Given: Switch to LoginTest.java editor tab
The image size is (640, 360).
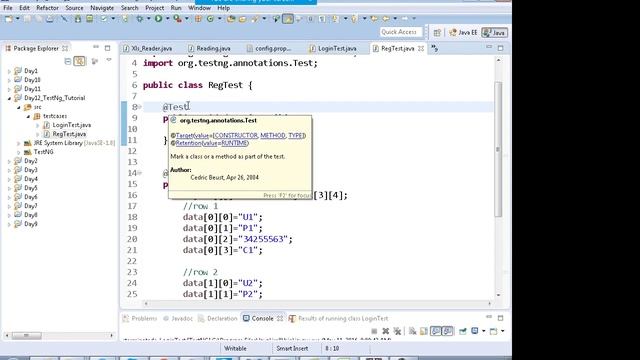Looking at the screenshot, I should (x=333, y=49).
